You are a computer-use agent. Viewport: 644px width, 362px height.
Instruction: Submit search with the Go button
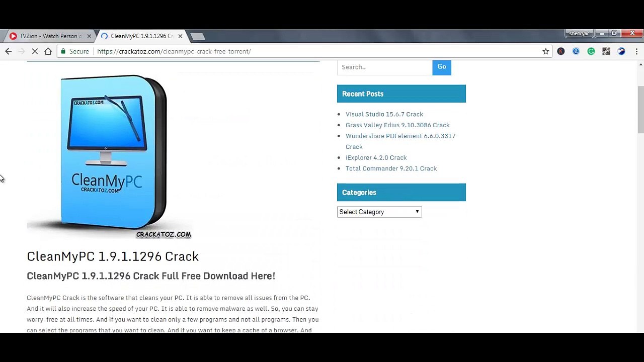pos(442,67)
